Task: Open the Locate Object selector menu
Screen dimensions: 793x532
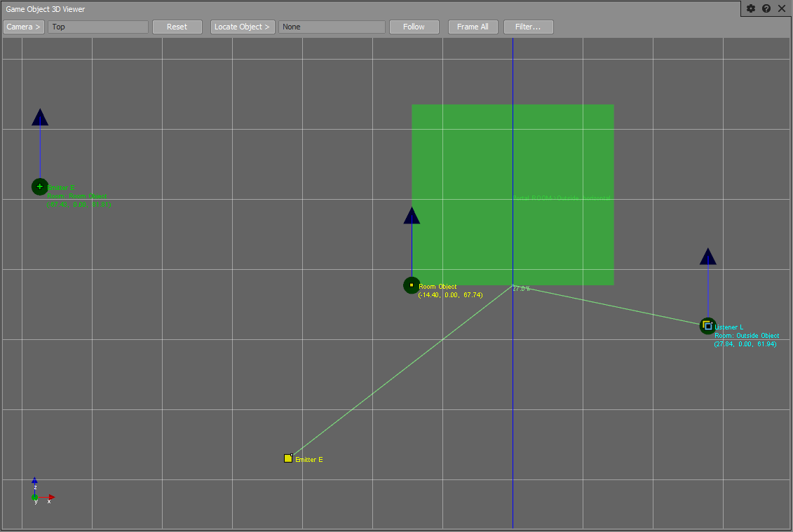Action: point(242,27)
